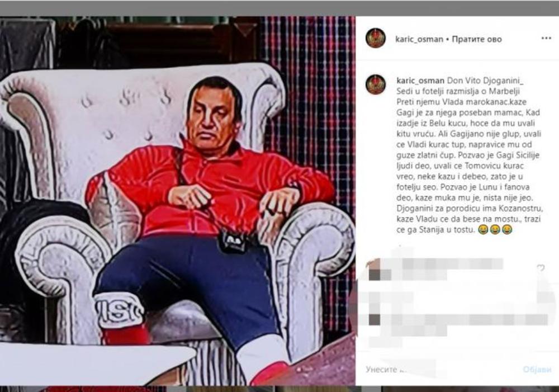This screenshot has width=559, height=392.
Task: Click the first blurred commenter's avatar
Action: point(375,271)
